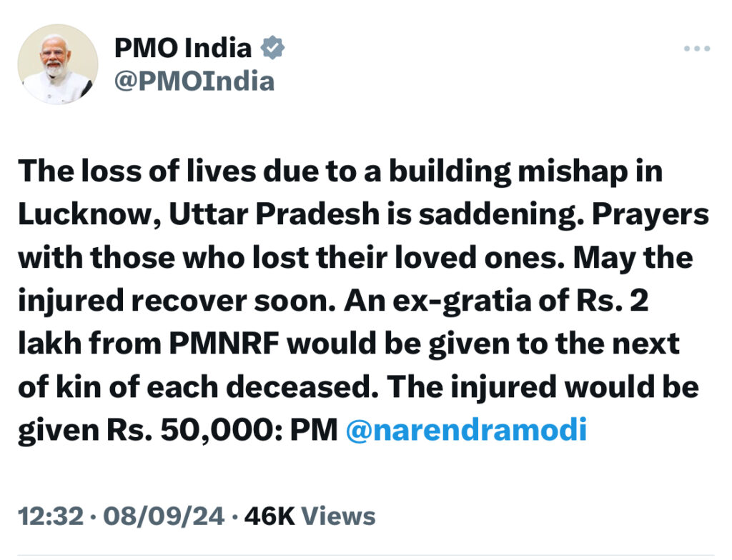Click the tweet text line starting 'The loss of lives'
Viewport: 732px width, 560px height.
pyautogui.click(x=340, y=171)
